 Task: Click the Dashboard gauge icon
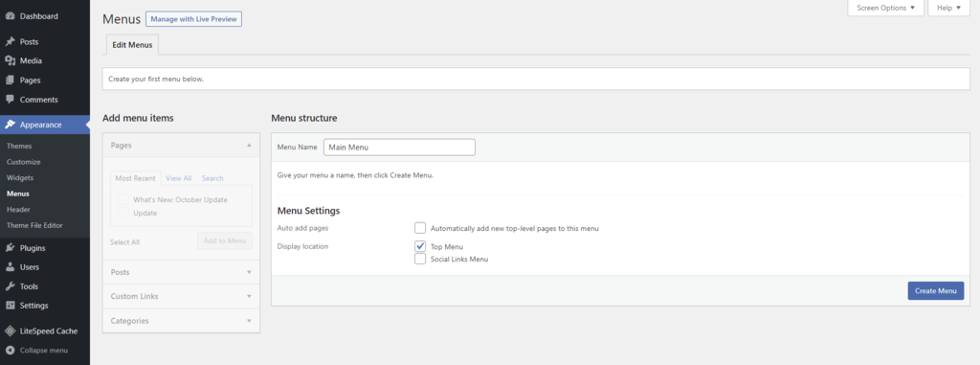coord(10,16)
